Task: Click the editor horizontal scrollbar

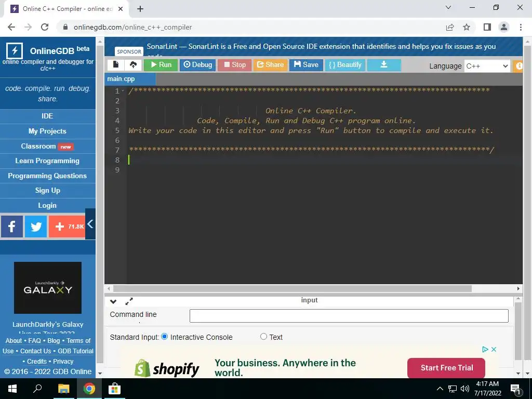Action: 292,289
